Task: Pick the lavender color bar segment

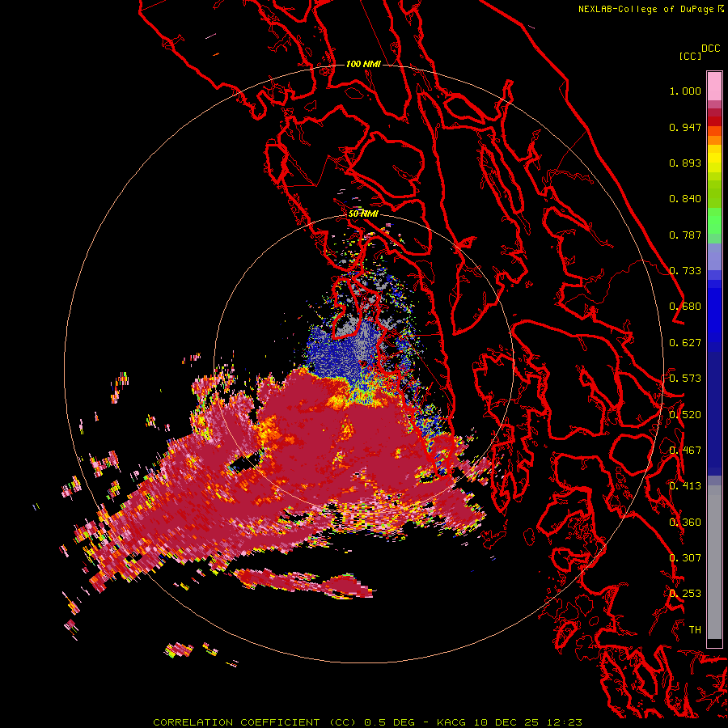Action: [714, 256]
